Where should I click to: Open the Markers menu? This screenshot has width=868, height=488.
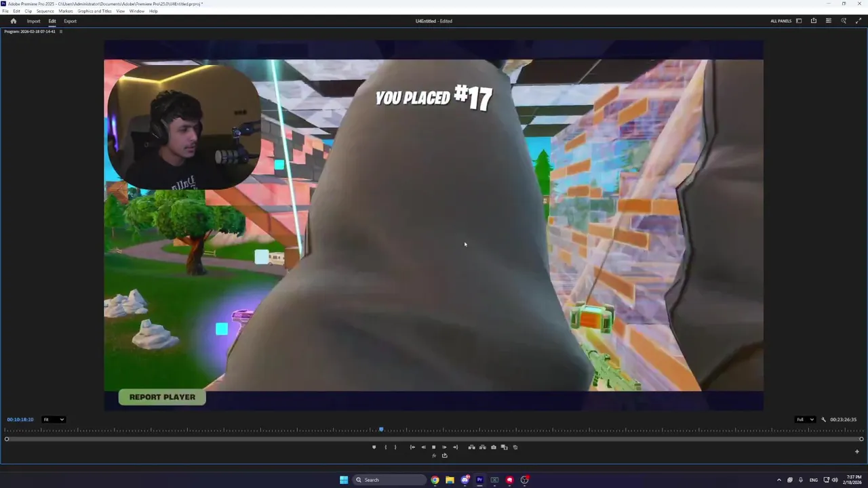tap(66, 11)
